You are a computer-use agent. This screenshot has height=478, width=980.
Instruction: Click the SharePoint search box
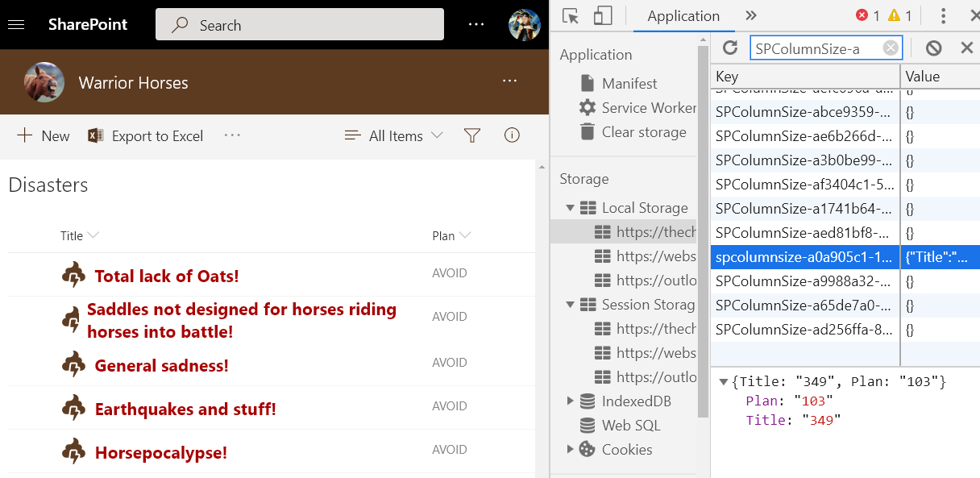298,24
